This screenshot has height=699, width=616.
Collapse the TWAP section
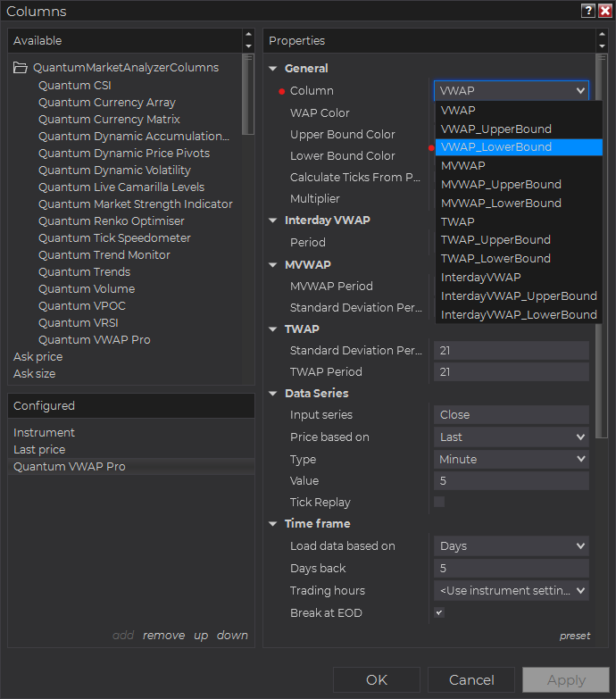coord(273,329)
